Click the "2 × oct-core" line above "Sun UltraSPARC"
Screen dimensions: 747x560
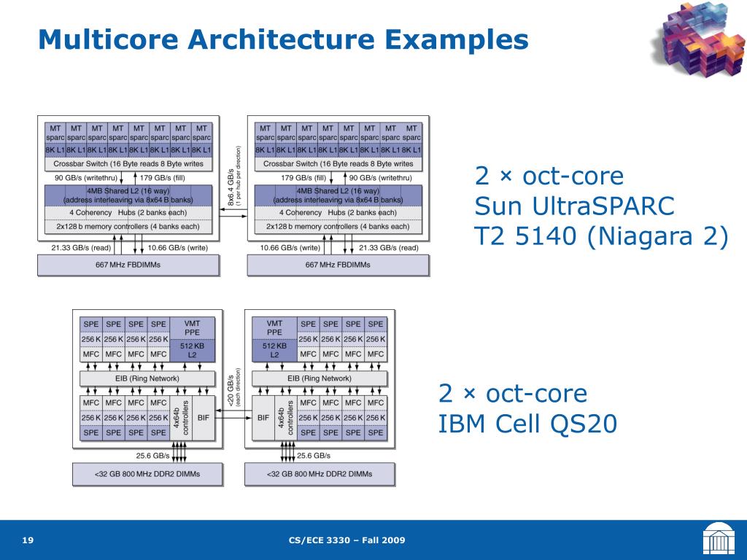(x=549, y=176)
